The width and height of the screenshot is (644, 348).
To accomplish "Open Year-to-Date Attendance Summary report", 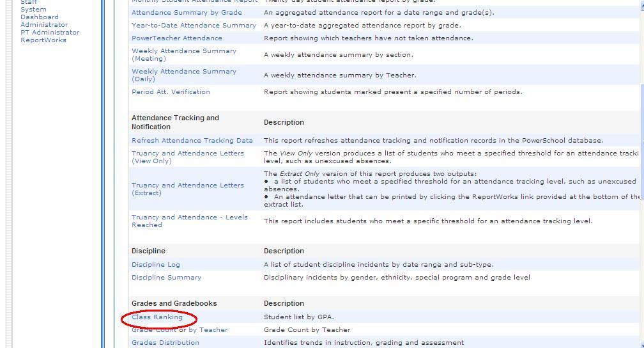I will [x=194, y=26].
